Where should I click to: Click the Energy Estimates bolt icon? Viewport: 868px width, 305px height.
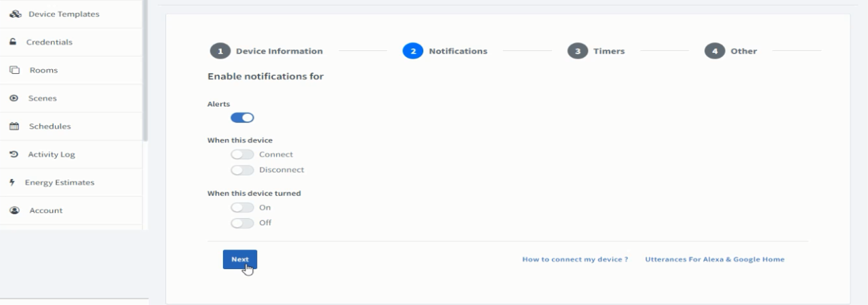pos(12,182)
